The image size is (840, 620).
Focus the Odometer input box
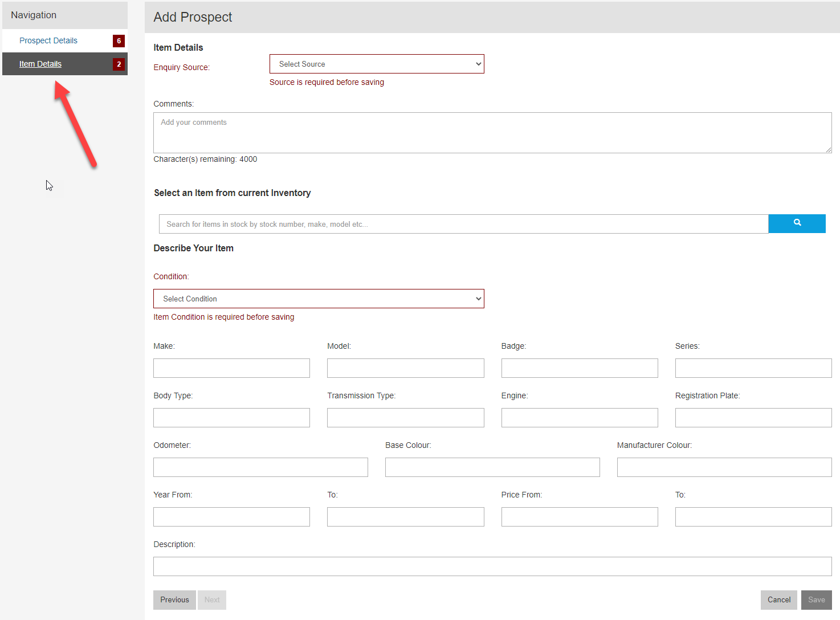click(x=260, y=467)
